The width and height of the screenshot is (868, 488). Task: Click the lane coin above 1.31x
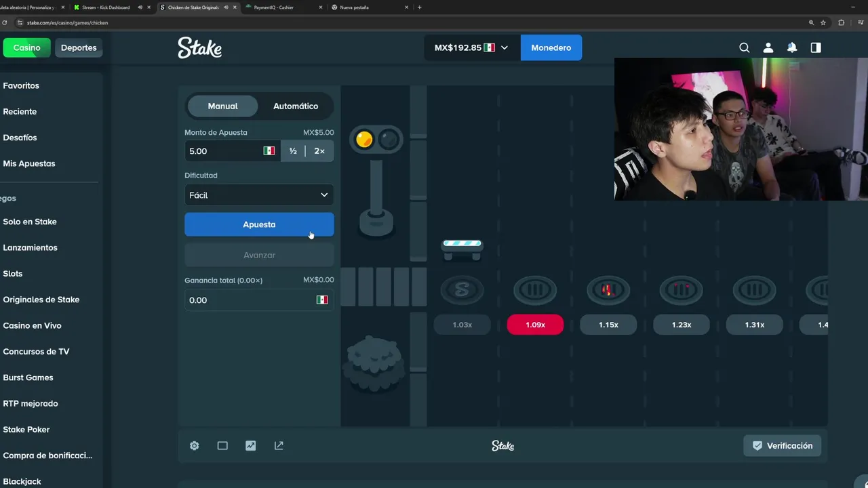pos(755,290)
